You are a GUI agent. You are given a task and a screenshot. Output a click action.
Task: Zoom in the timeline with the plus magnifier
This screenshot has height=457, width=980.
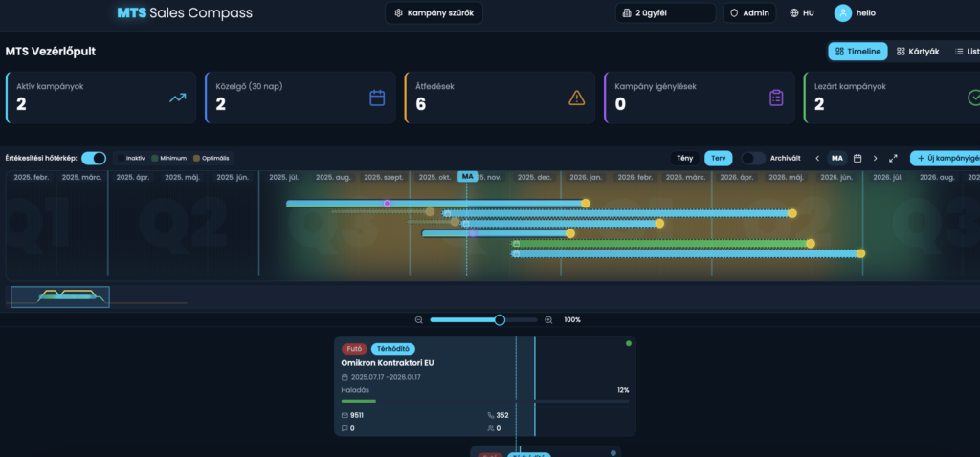point(548,319)
